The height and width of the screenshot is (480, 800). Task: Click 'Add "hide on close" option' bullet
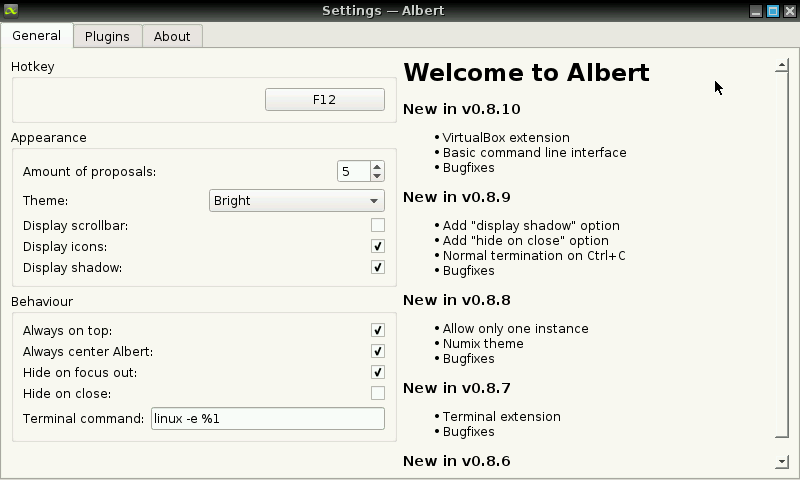pyautogui.click(x=526, y=240)
